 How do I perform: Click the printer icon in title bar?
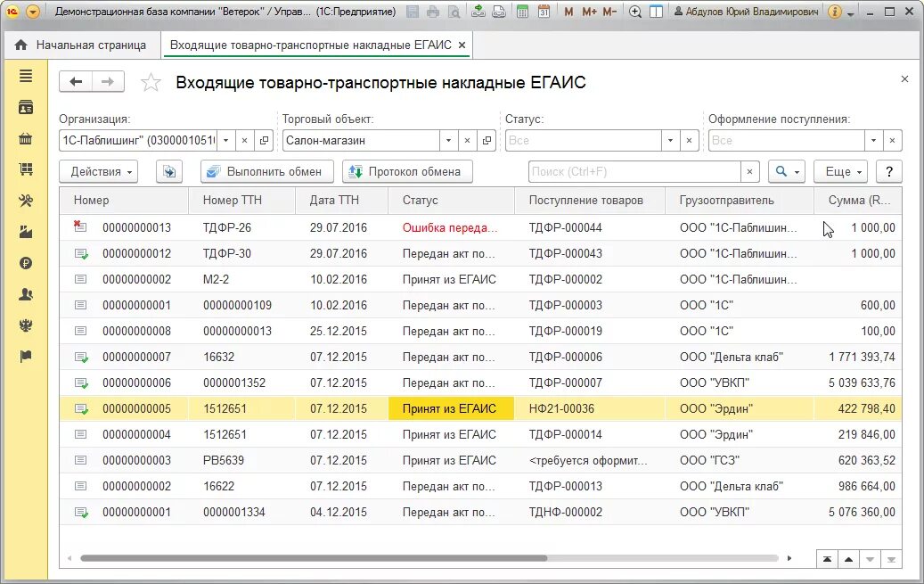(x=433, y=12)
